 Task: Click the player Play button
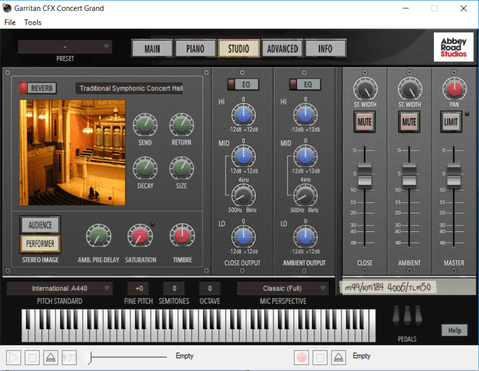(14, 358)
